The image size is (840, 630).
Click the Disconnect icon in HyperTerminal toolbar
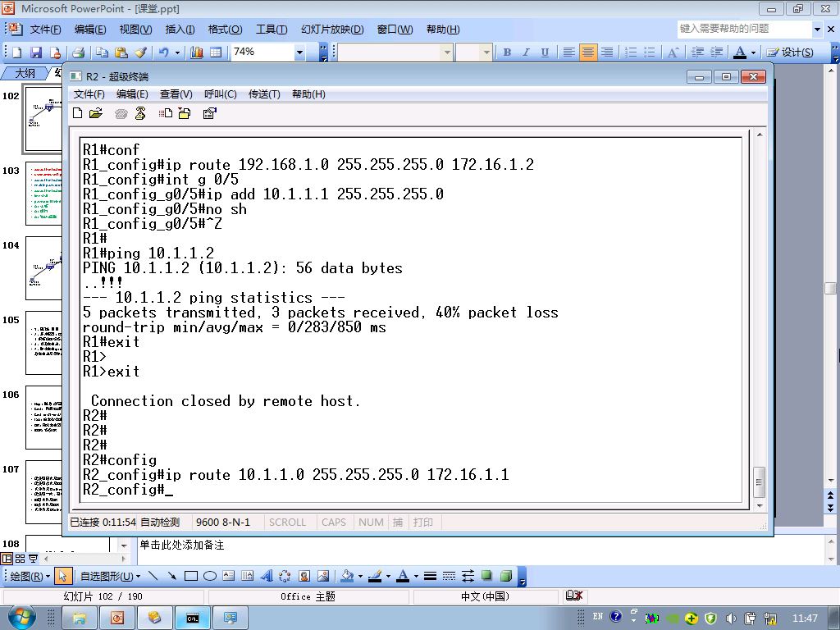[140, 113]
